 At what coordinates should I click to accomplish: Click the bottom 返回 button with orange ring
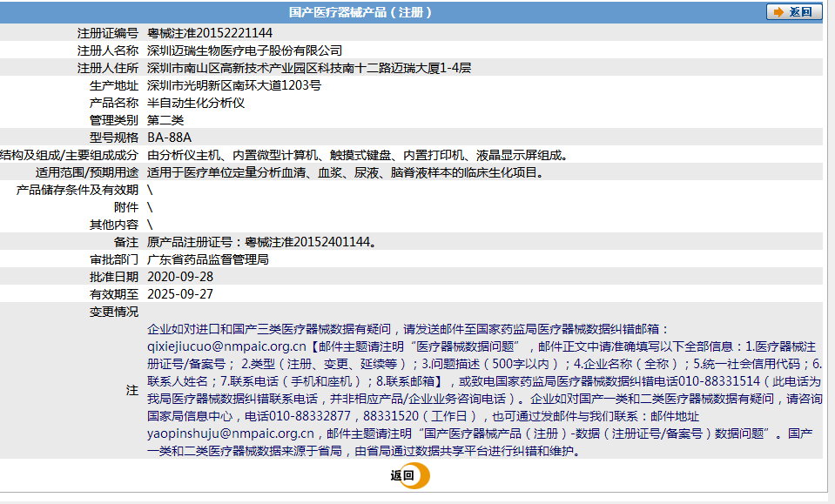coord(410,475)
